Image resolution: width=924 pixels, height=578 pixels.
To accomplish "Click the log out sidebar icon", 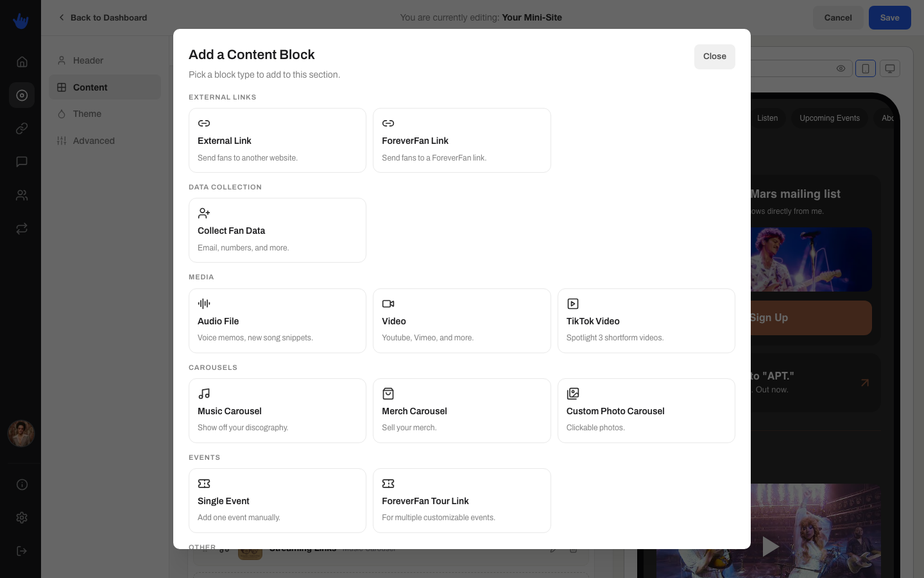I will tap(22, 551).
